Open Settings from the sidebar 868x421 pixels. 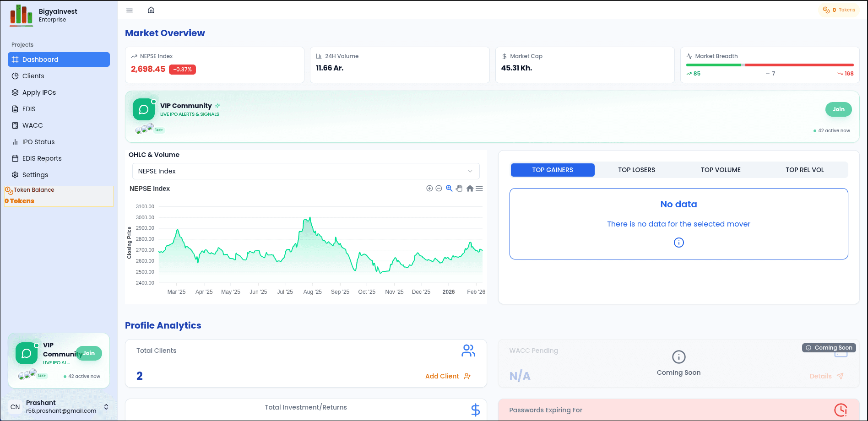tap(35, 174)
